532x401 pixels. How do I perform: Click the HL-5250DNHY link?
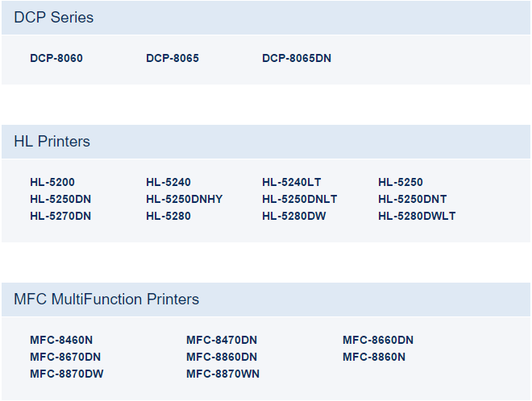click(x=185, y=199)
